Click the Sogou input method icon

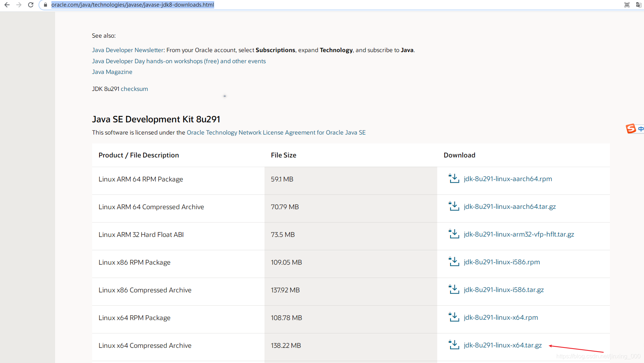pyautogui.click(x=631, y=129)
